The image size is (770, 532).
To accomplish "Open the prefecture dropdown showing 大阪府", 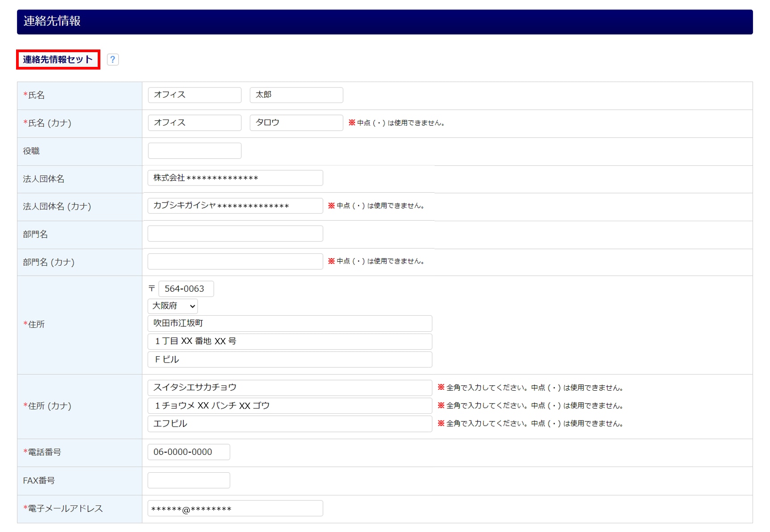I will click(173, 306).
